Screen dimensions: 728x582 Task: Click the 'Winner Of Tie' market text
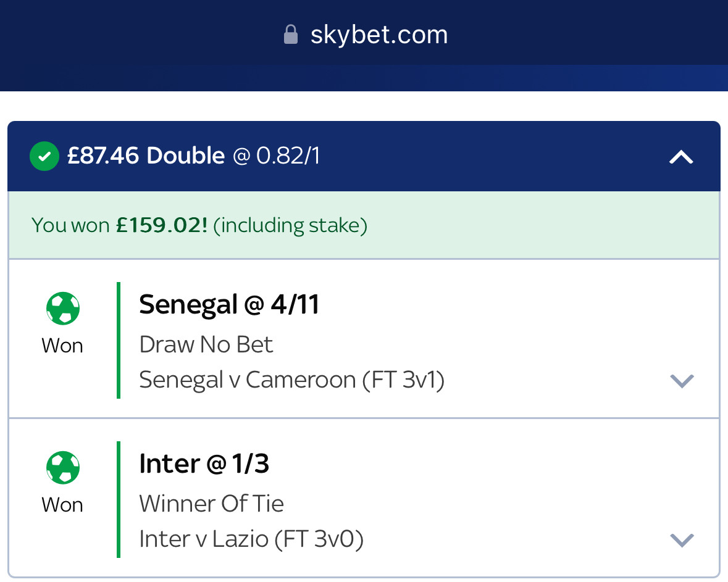click(x=211, y=504)
